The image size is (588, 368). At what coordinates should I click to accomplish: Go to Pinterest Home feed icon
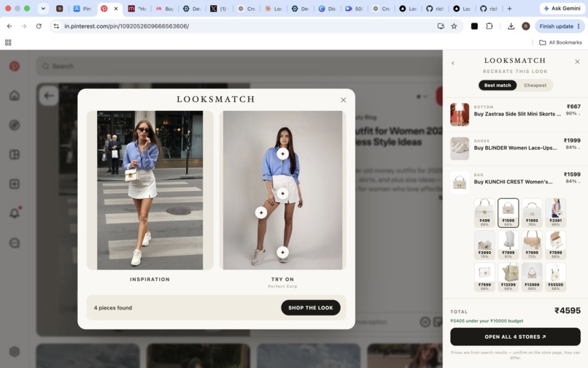pyautogui.click(x=15, y=96)
